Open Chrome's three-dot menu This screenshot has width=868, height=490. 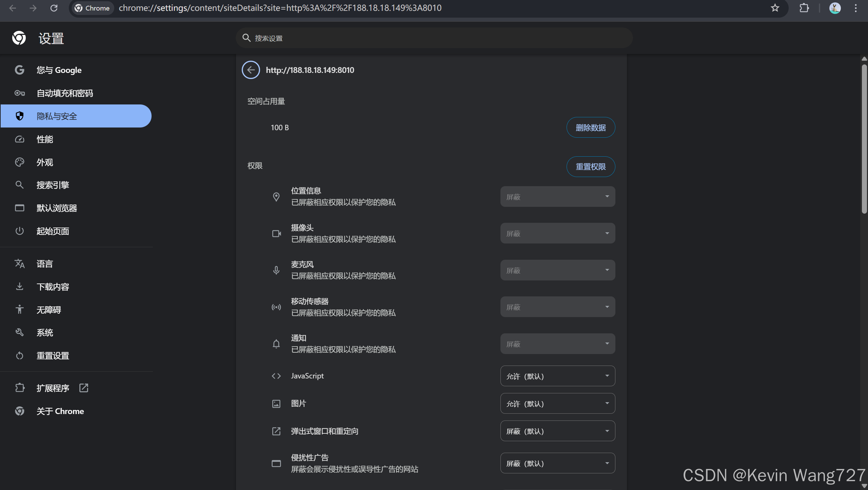tap(855, 8)
